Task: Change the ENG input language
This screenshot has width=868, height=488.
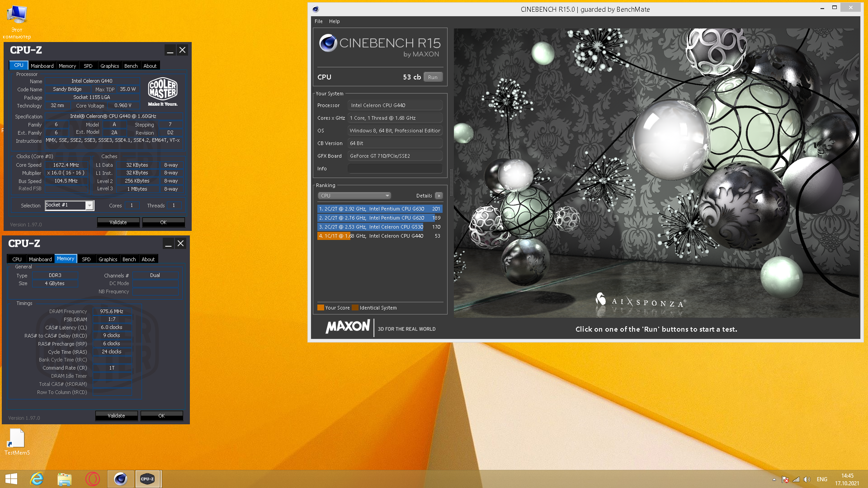Action: pos(822,479)
